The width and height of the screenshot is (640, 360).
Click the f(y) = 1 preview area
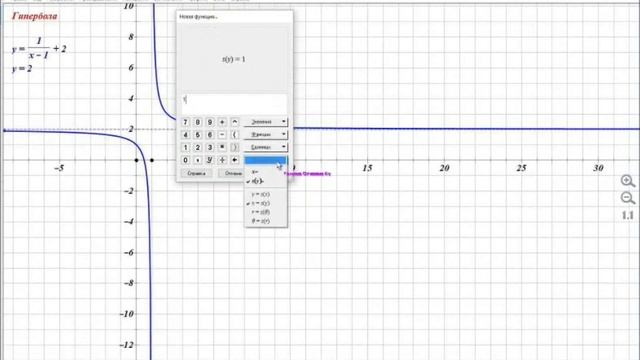(x=234, y=59)
